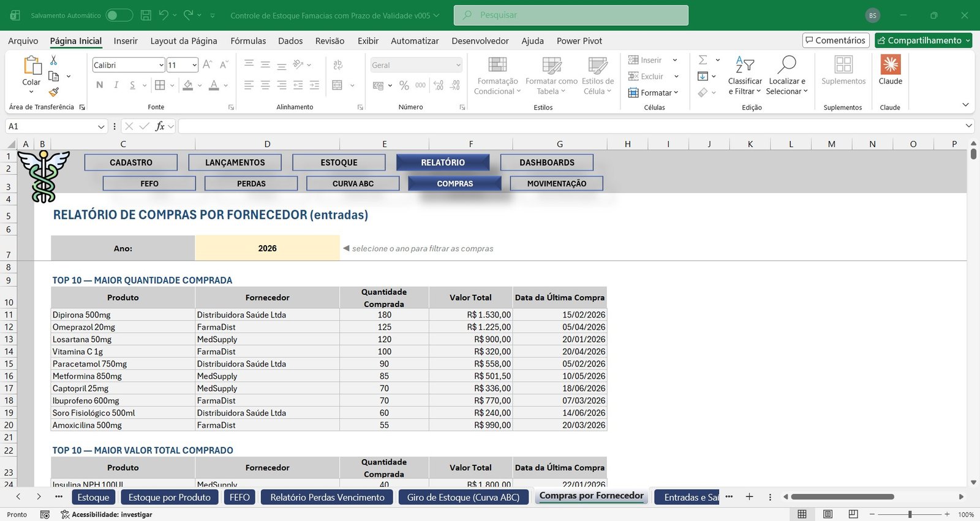This screenshot has height=521, width=980.
Task: Click the CURVA ABC button
Action: [353, 183]
